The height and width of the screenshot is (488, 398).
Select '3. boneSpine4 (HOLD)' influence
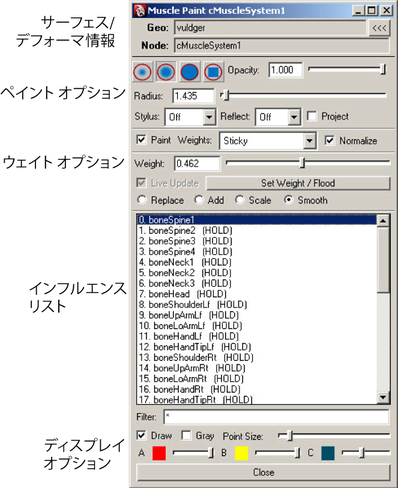click(x=257, y=251)
